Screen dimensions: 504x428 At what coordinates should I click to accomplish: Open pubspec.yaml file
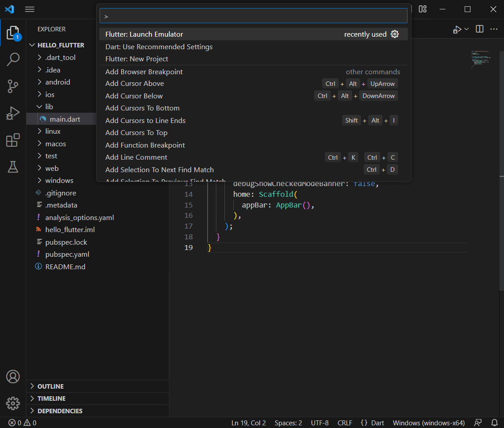(97, 254)
